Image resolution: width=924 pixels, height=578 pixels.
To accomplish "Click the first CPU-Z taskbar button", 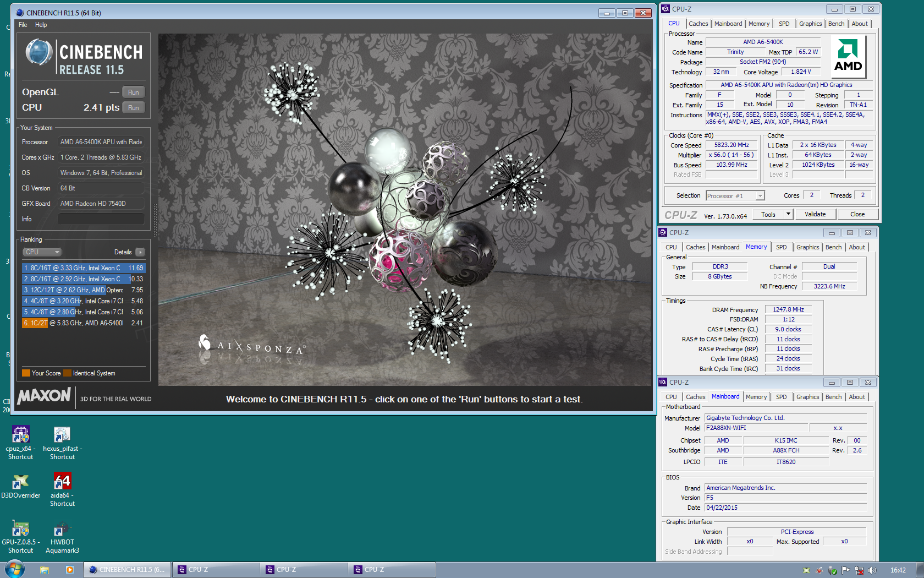I will 216,570.
